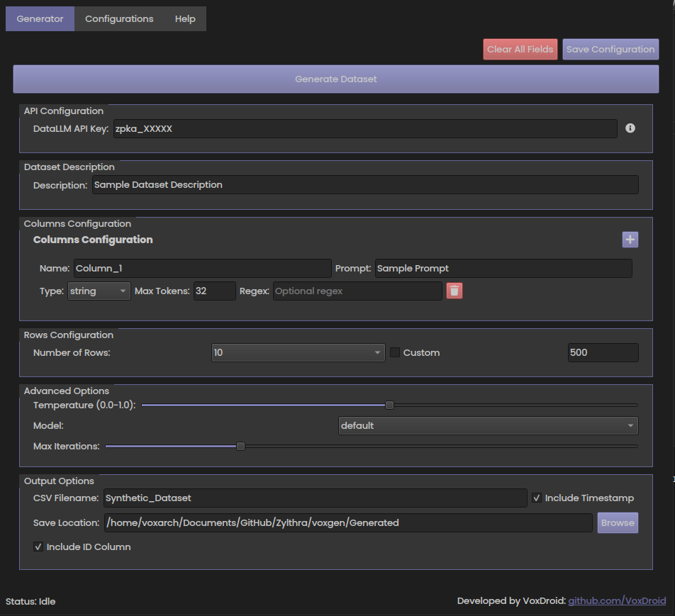Open the DataLLM API Key info tooltip
The height and width of the screenshot is (616, 675).
[x=630, y=128]
